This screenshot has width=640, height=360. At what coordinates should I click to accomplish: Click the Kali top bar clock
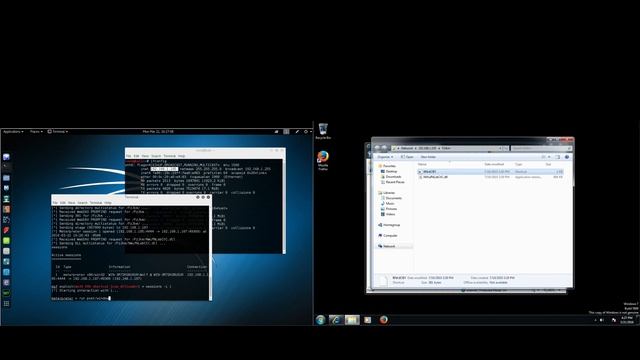(158, 132)
